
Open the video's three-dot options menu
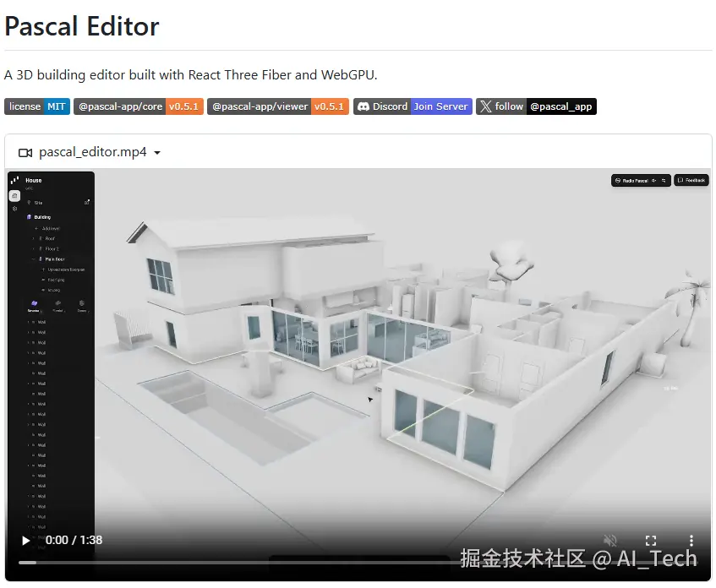(x=691, y=541)
